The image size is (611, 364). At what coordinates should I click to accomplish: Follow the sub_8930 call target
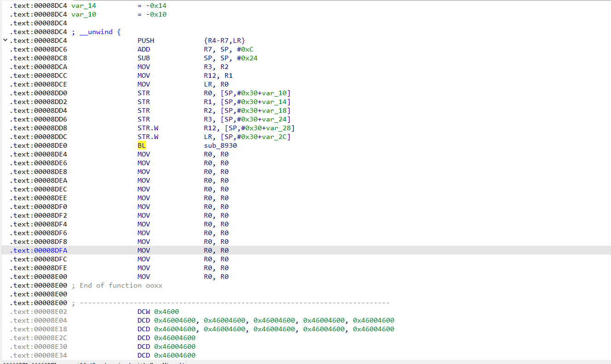click(220, 145)
